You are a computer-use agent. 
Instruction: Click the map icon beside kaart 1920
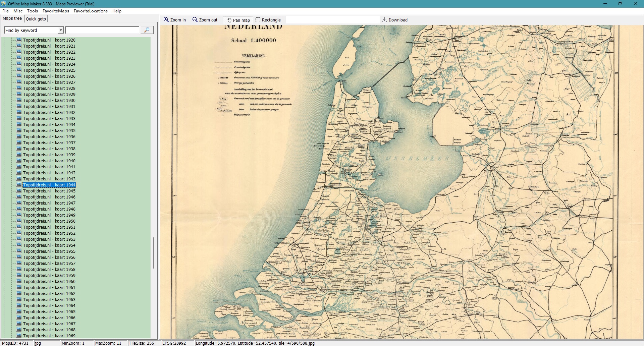[19, 40]
